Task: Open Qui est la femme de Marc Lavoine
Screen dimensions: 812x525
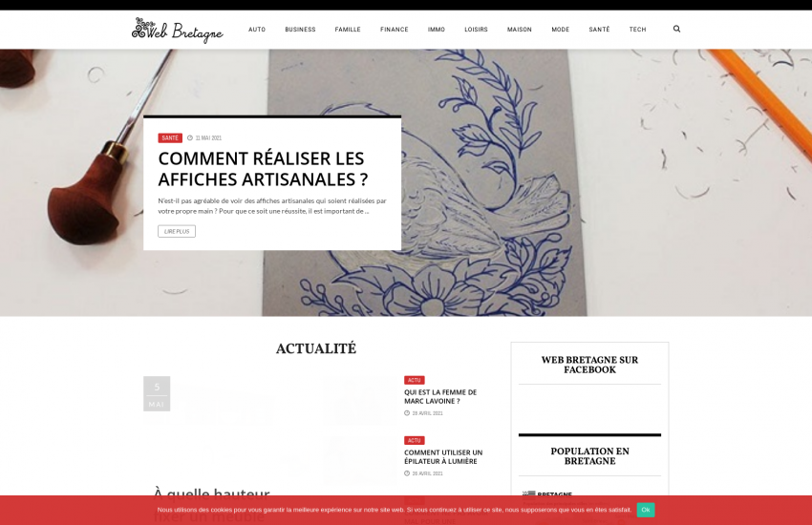Action: pyautogui.click(x=440, y=397)
